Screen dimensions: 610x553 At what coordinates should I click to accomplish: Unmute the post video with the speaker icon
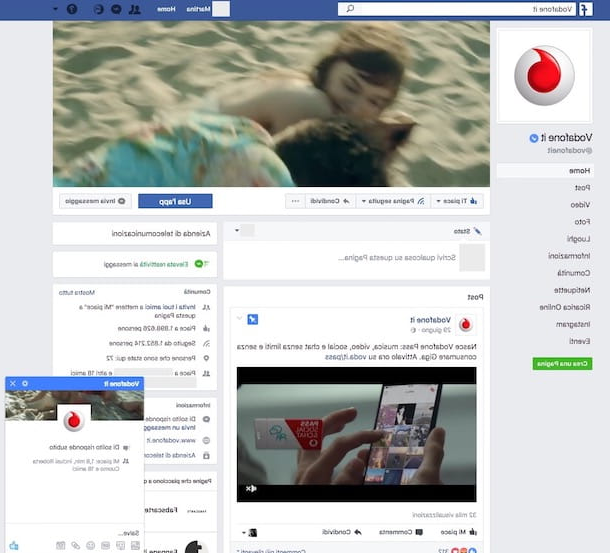[x=251, y=488]
